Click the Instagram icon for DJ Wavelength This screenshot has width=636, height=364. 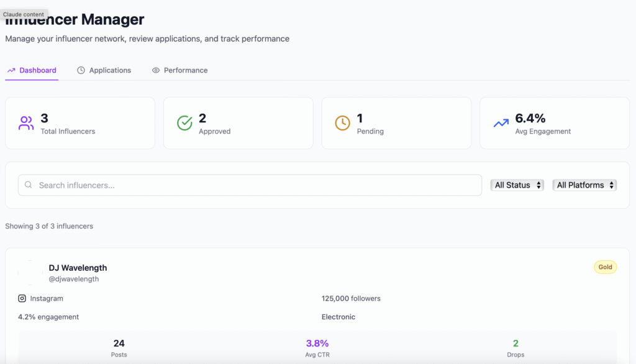coord(22,299)
